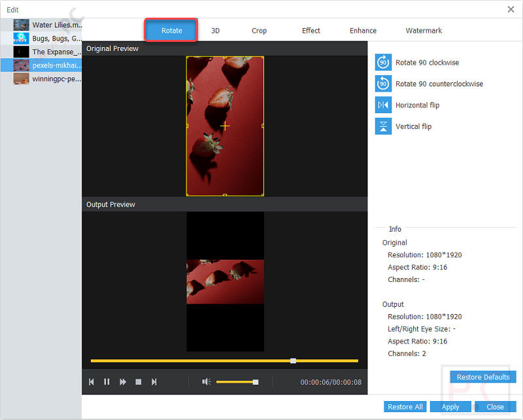523x420 pixels.
Task: Click the Original Preview header
Action: coord(112,48)
